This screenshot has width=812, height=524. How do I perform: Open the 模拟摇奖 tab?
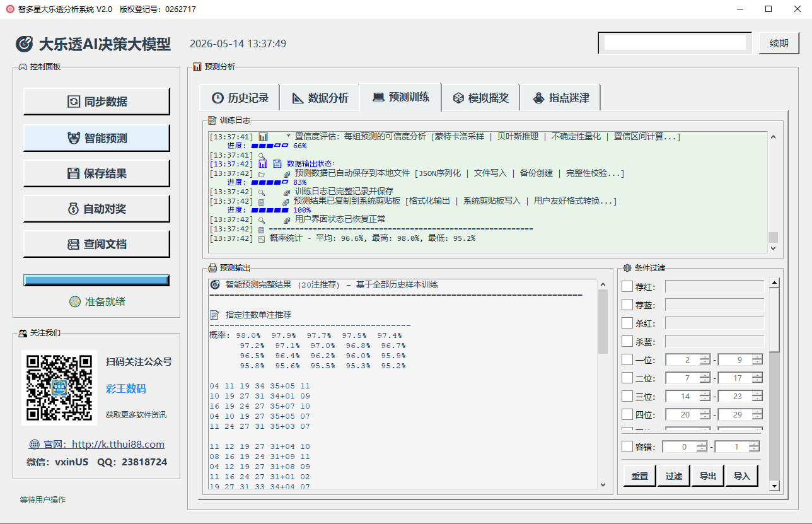[x=480, y=98]
